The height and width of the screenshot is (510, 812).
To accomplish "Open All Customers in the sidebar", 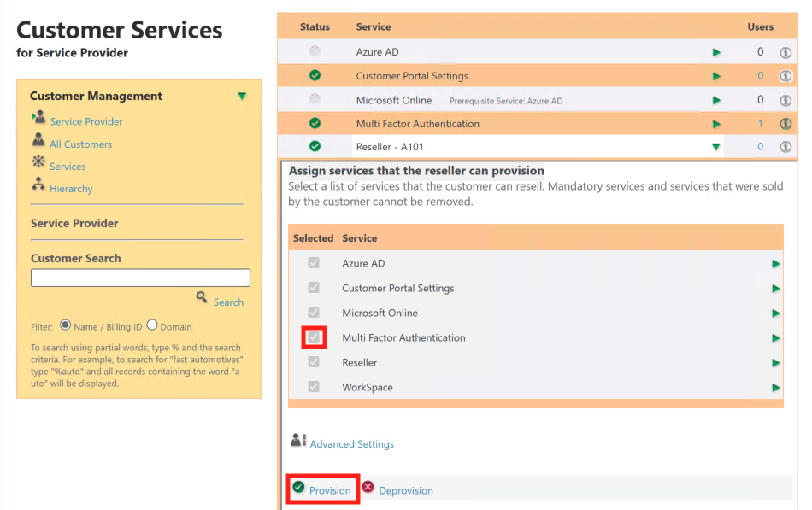I will pos(80,144).
